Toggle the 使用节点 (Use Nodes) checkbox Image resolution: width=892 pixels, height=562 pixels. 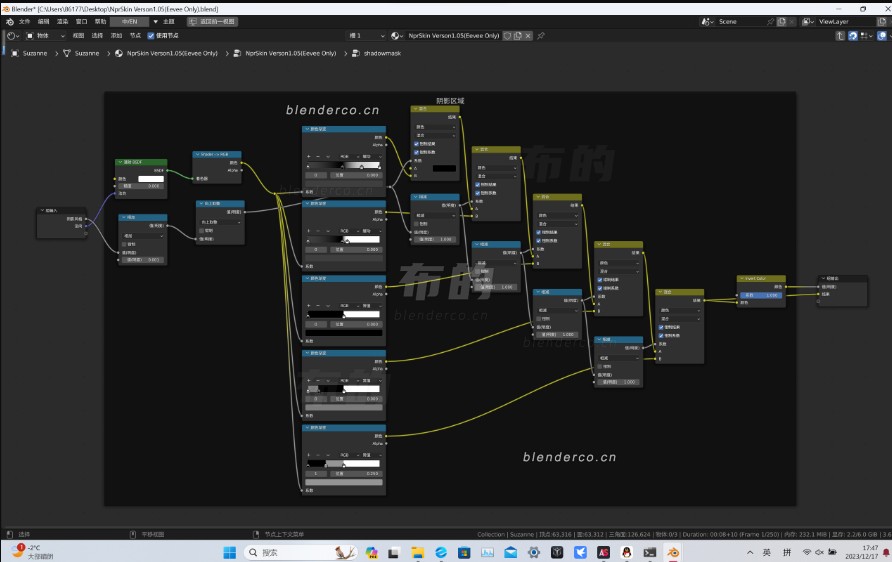tap(151, 36)
